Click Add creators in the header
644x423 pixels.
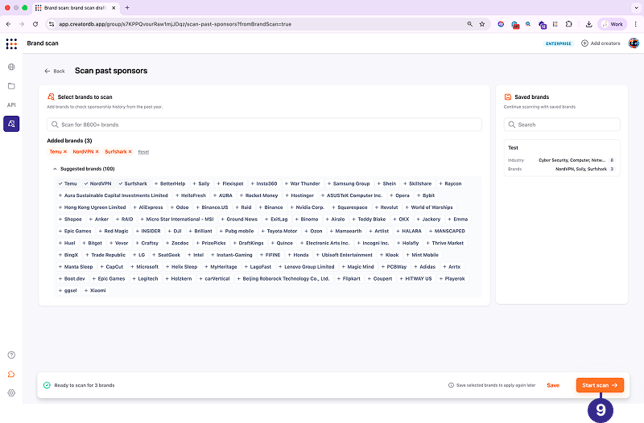600,43
